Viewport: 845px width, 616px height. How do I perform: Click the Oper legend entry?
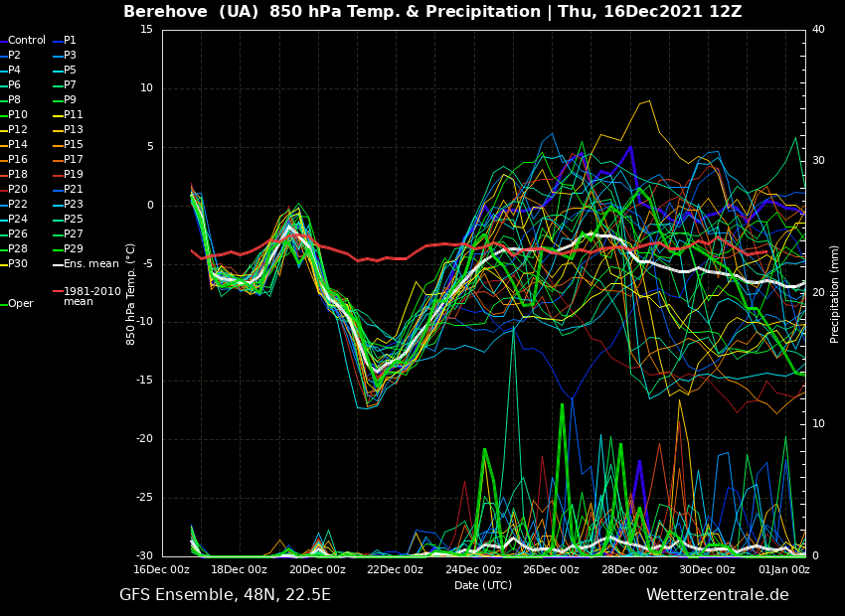click(21, 304)
